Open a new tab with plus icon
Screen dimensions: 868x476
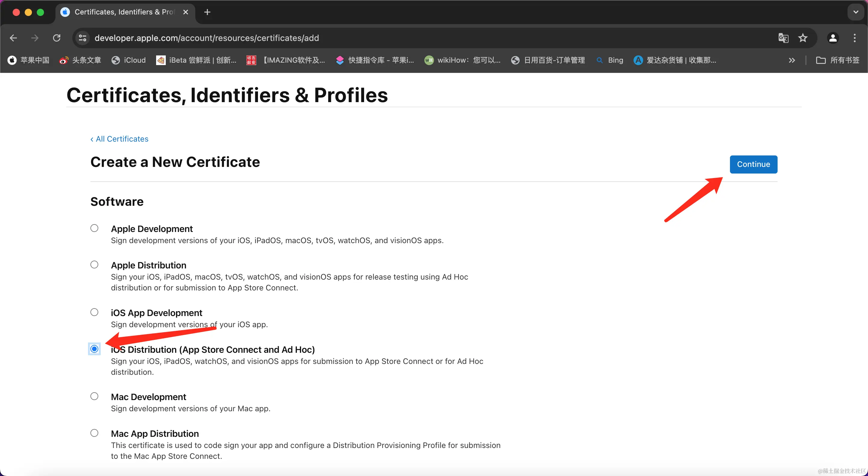point(207,12)
